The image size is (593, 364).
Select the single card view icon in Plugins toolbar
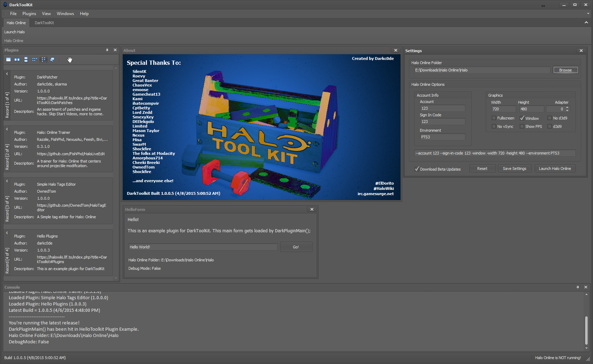8,59
